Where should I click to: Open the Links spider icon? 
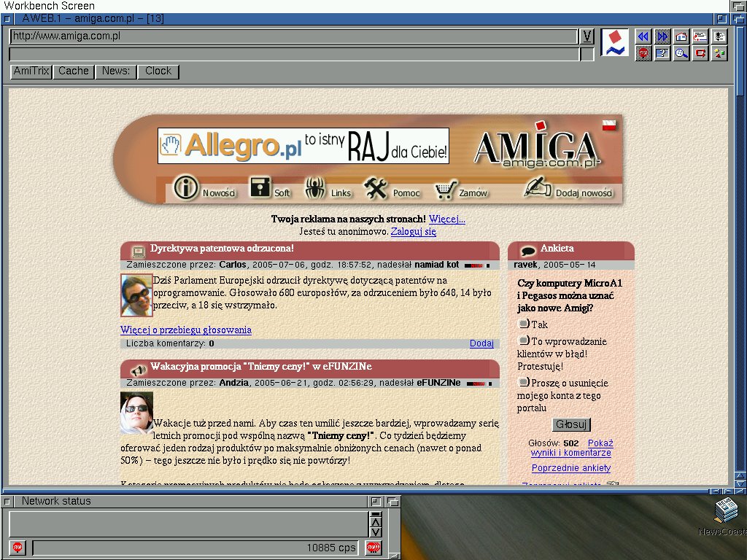pos(315,187)
